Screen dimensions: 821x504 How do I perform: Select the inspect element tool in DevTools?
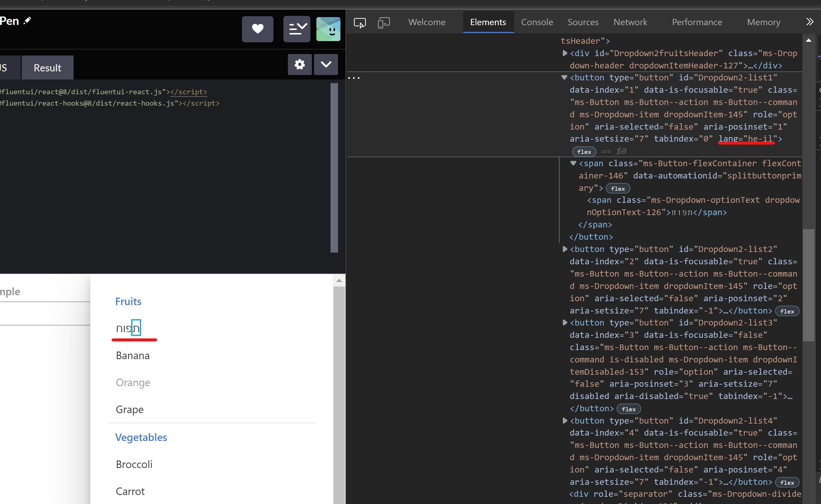(360, 23)
